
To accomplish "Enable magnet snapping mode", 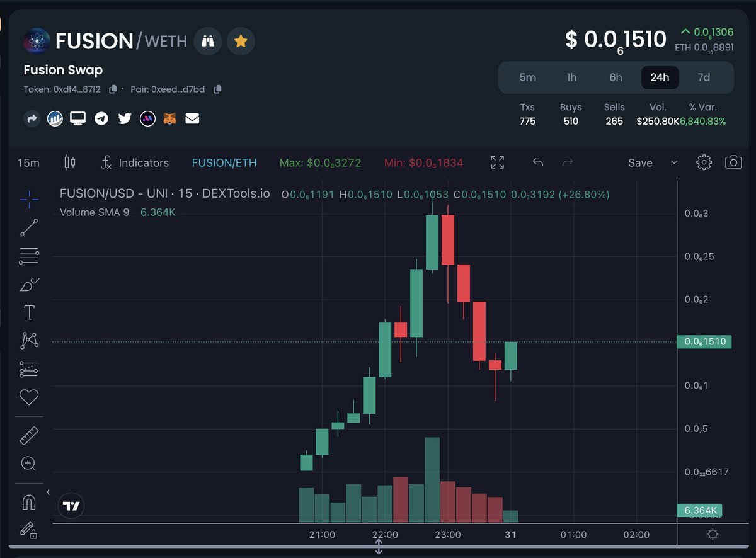I will pyautogui.click(x=28, y=501).
